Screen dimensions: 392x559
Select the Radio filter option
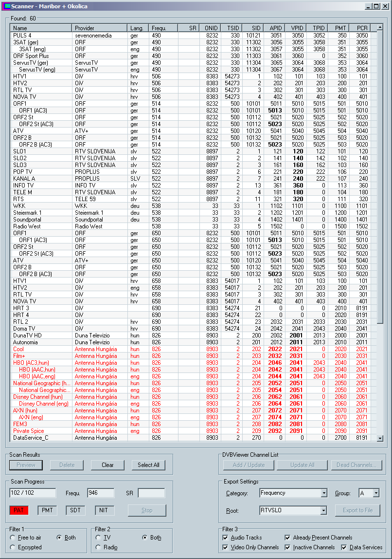pyautogui.click(x=107, y=547)
